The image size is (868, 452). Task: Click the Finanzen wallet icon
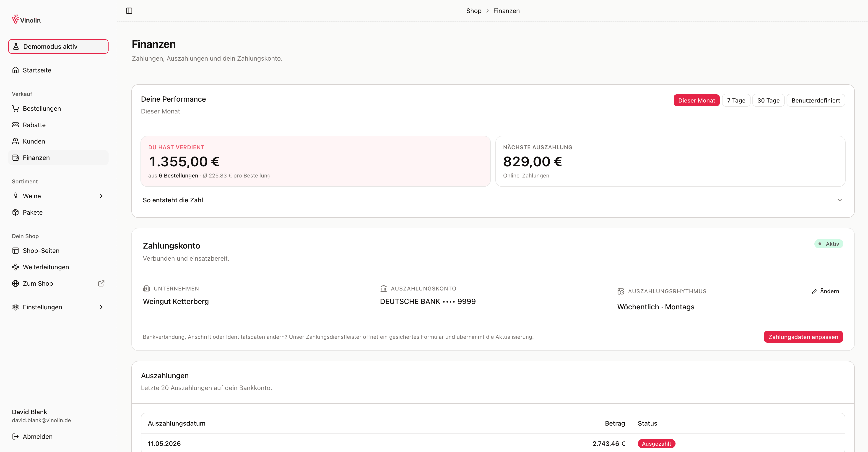[16, 157]
